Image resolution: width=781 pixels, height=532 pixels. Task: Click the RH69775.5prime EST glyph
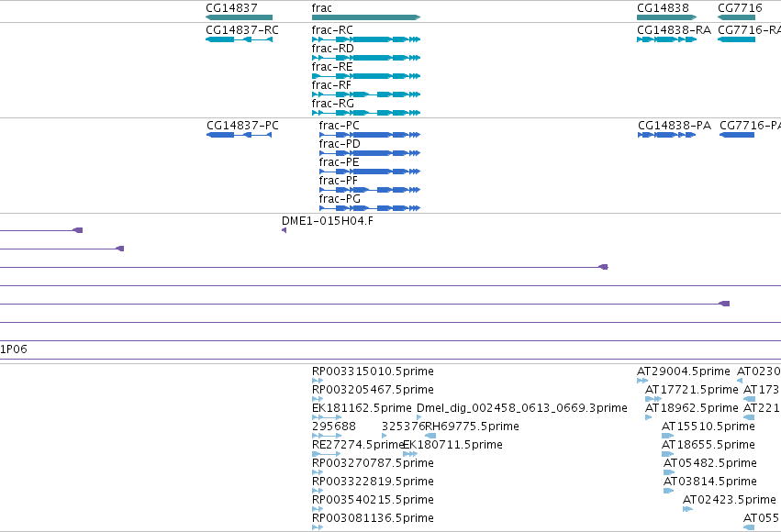(x=430, y=436)
